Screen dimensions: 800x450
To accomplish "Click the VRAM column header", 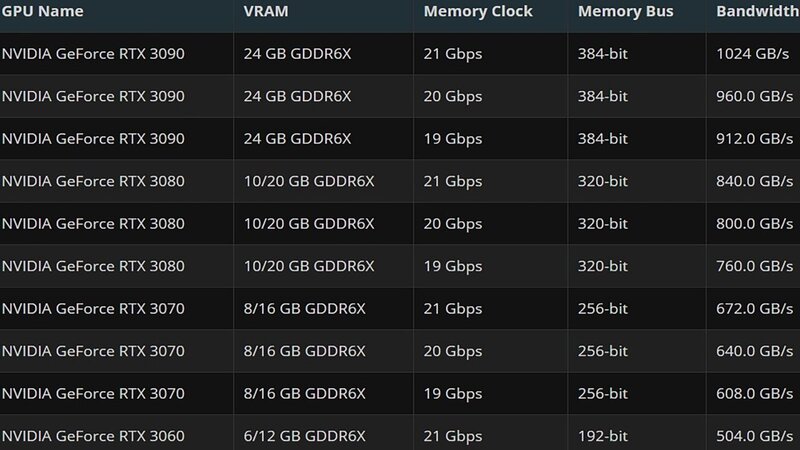I will pos(266,11).
